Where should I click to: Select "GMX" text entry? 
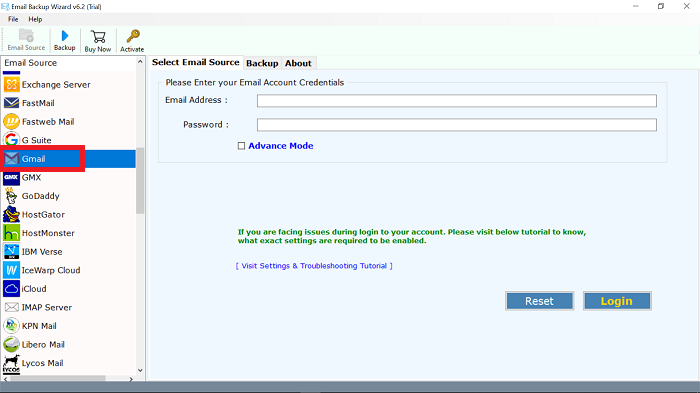coord(31,177)
